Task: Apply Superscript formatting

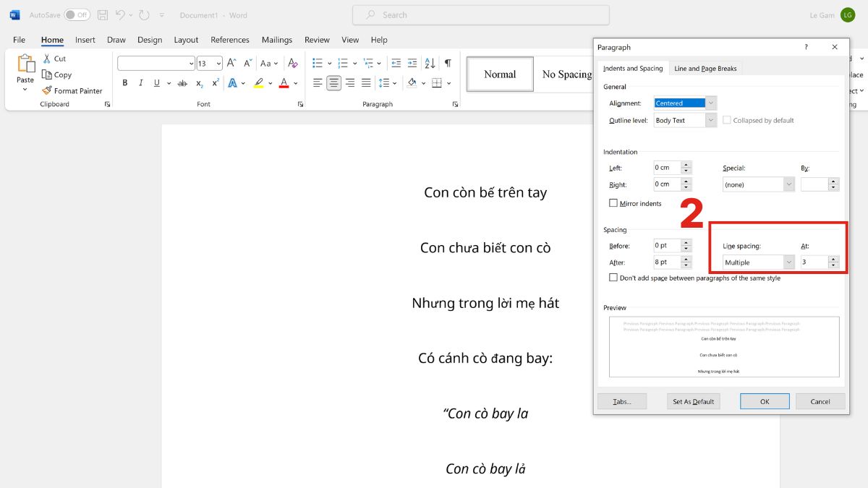Action: (216, 83)
